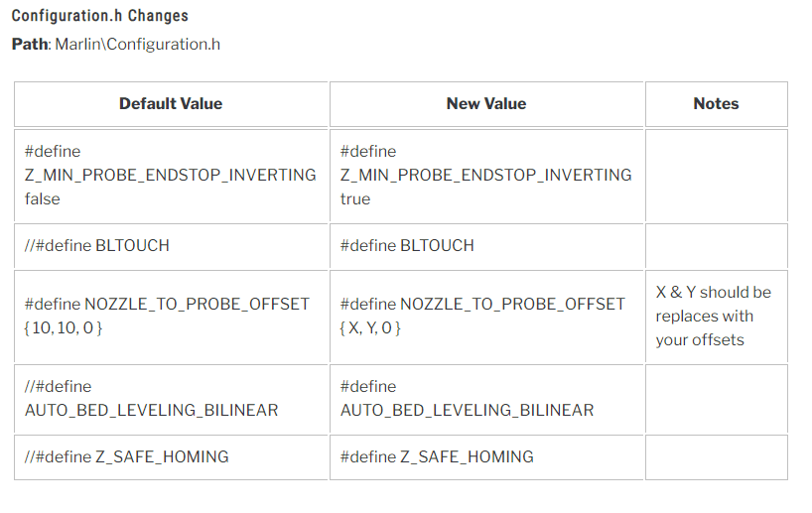Screen dimensions: 812x513
Task: Click empty Notes cell beside AUTO_BED_LEVELING_BILINEAR
Action: (x=716, y=399)
